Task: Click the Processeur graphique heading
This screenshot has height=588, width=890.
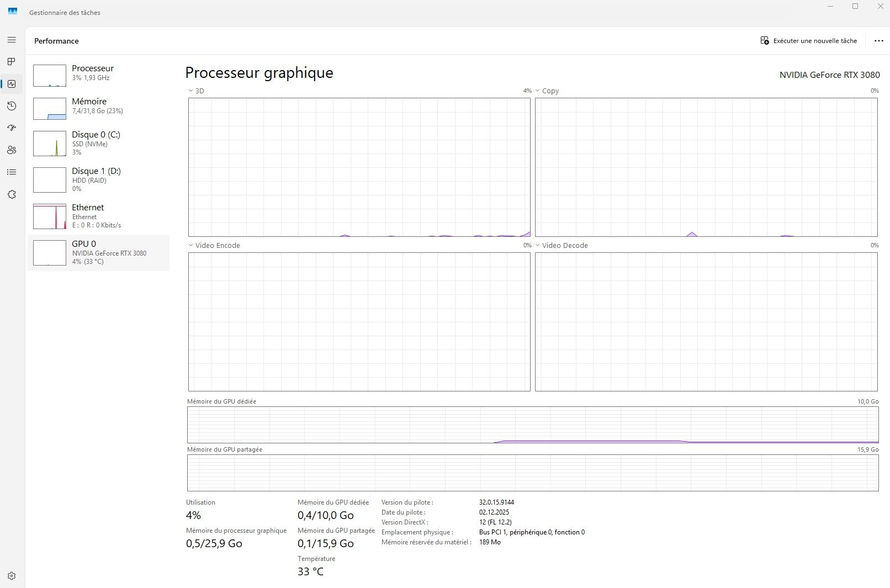Action: point(259,73)
